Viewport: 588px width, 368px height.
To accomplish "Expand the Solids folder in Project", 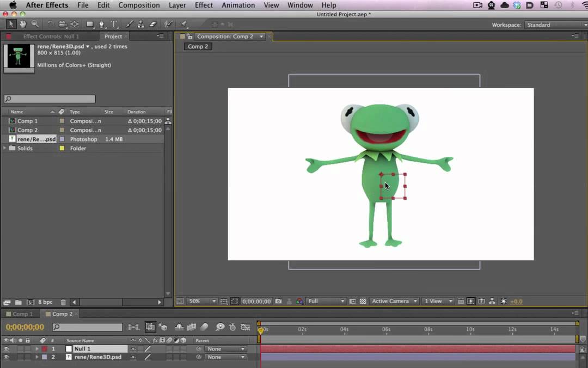I will tap(4, 148).
